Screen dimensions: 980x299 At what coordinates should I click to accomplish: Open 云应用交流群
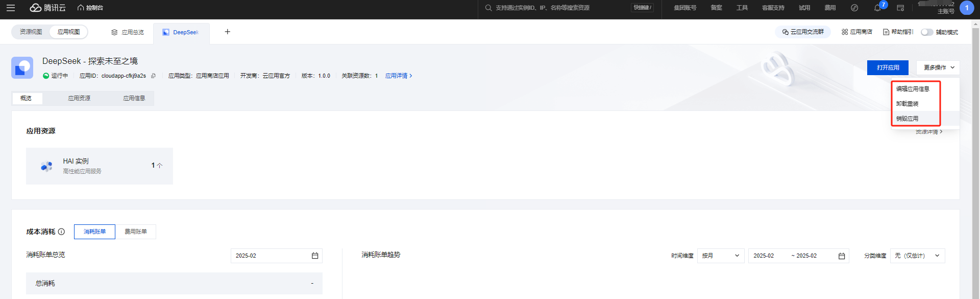click(803, 32)
